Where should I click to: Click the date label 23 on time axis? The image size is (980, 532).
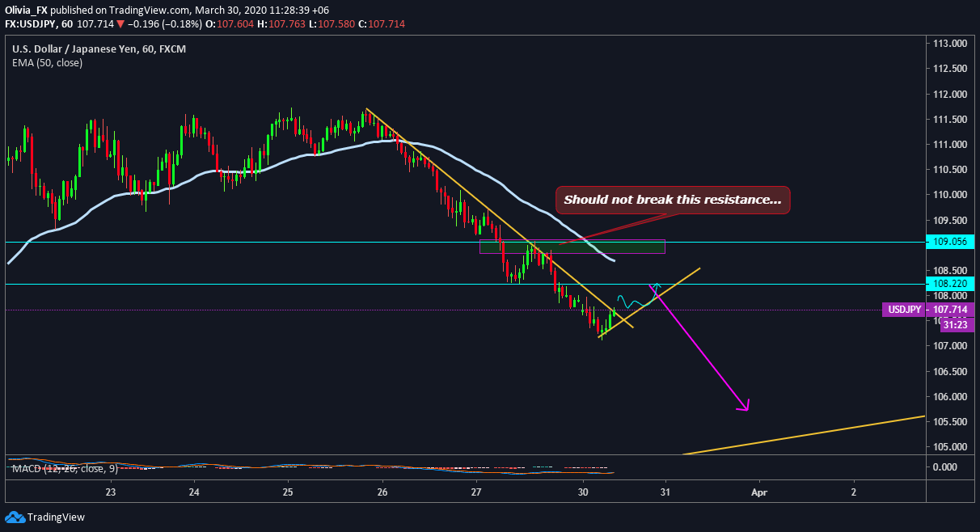tap(111, 491)
